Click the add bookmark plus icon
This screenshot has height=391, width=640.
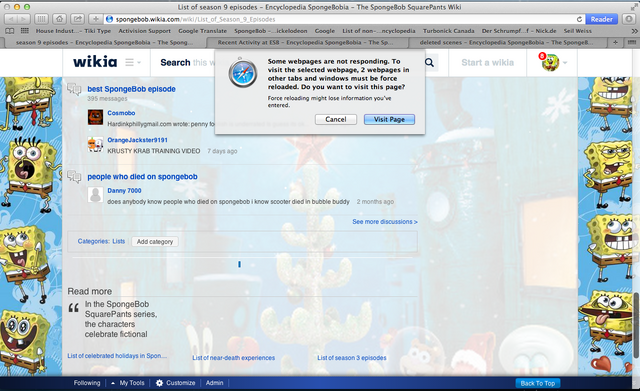pyautogui.click(x=95, y=19)
